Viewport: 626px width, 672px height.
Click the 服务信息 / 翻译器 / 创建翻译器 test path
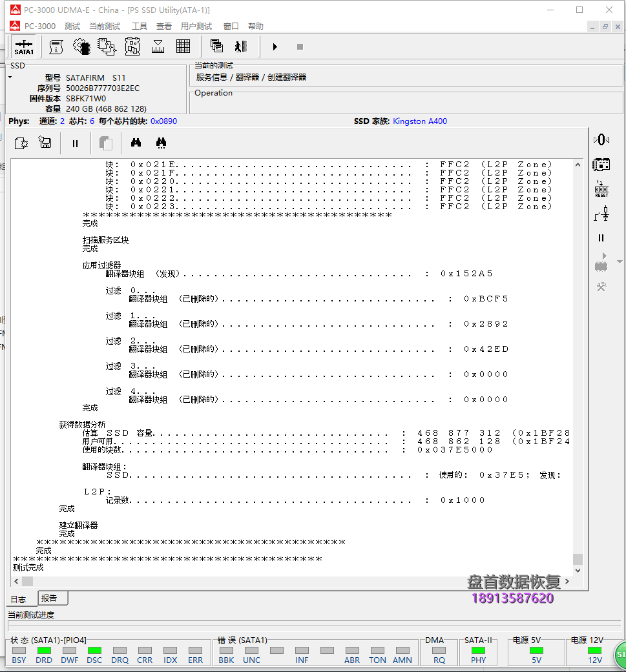coord(251,77)
